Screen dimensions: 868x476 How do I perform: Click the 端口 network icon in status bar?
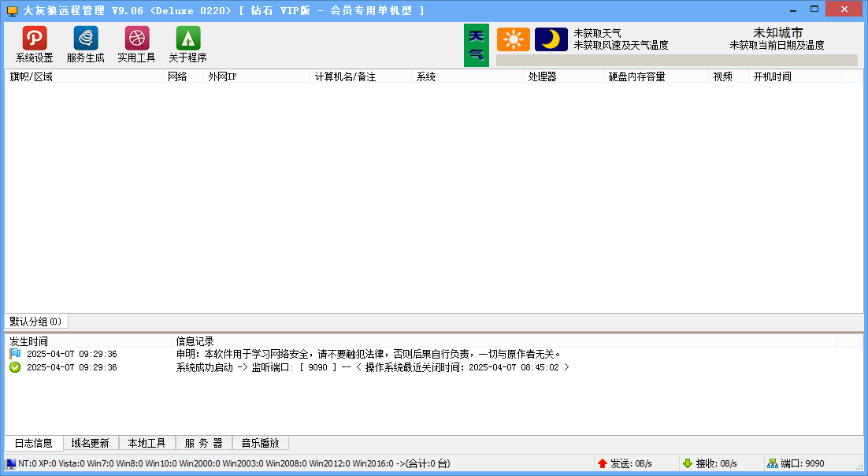tap(773, 463)
